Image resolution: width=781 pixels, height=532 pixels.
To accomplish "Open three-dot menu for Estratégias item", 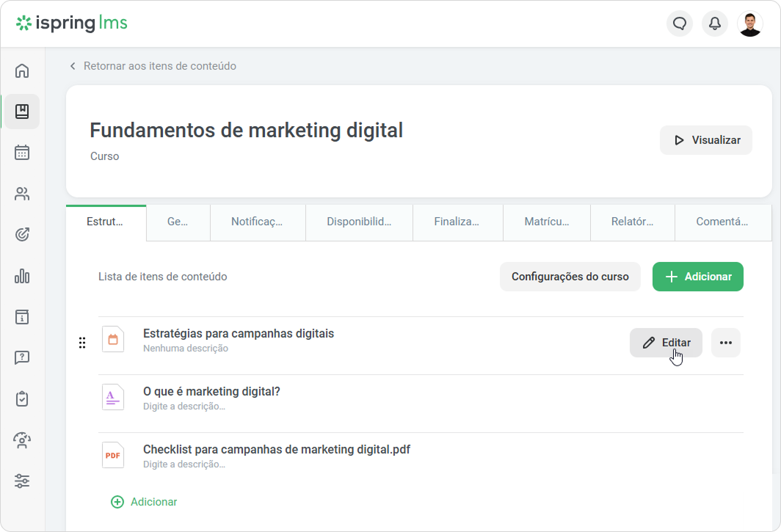I will tap(726, 343).
